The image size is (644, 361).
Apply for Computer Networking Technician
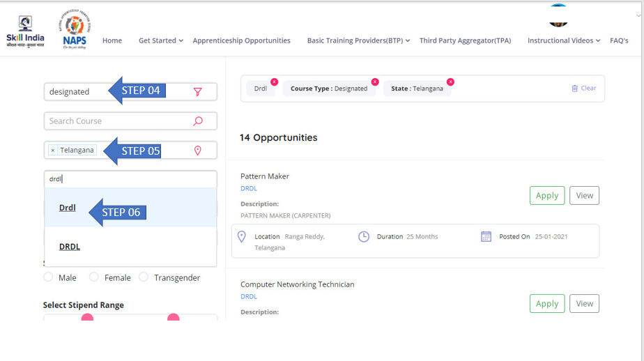click(x=547, y=303)
